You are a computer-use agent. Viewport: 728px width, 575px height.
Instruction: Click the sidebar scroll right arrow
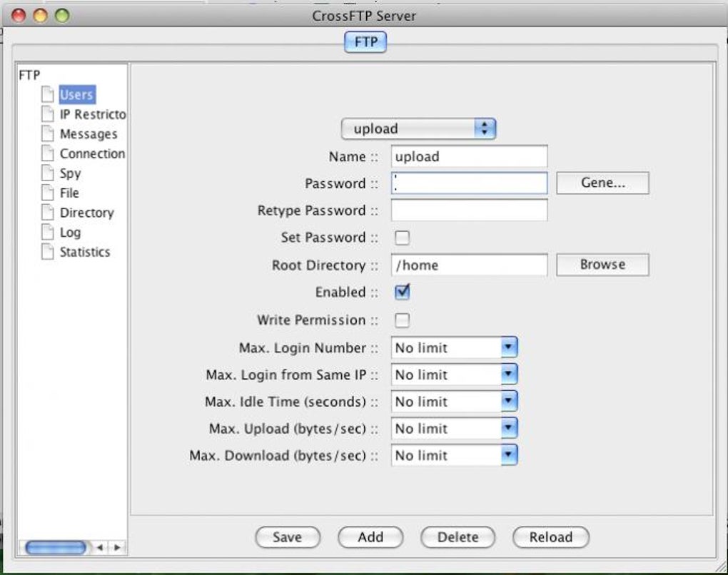[117, 548]
